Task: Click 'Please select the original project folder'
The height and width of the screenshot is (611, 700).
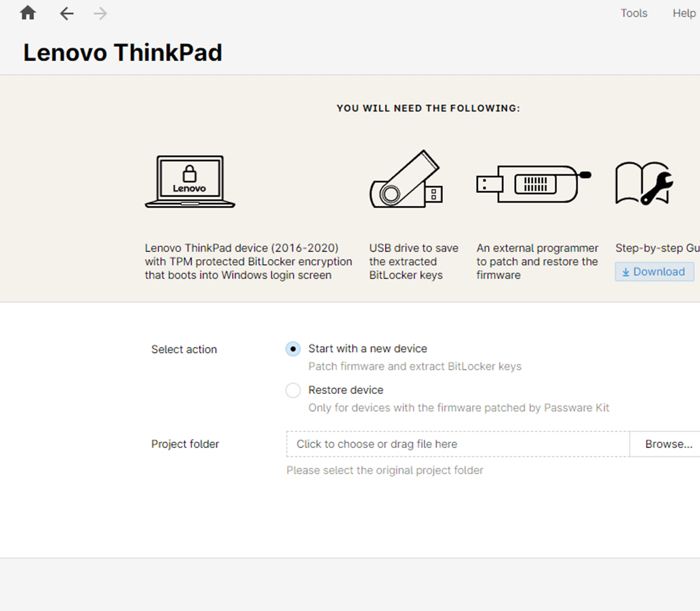Action: click(385, 470)
